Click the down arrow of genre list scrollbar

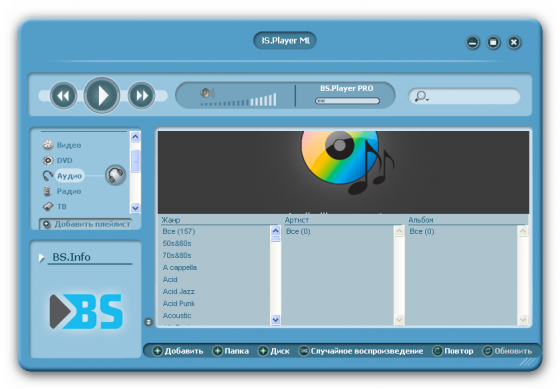275,320
